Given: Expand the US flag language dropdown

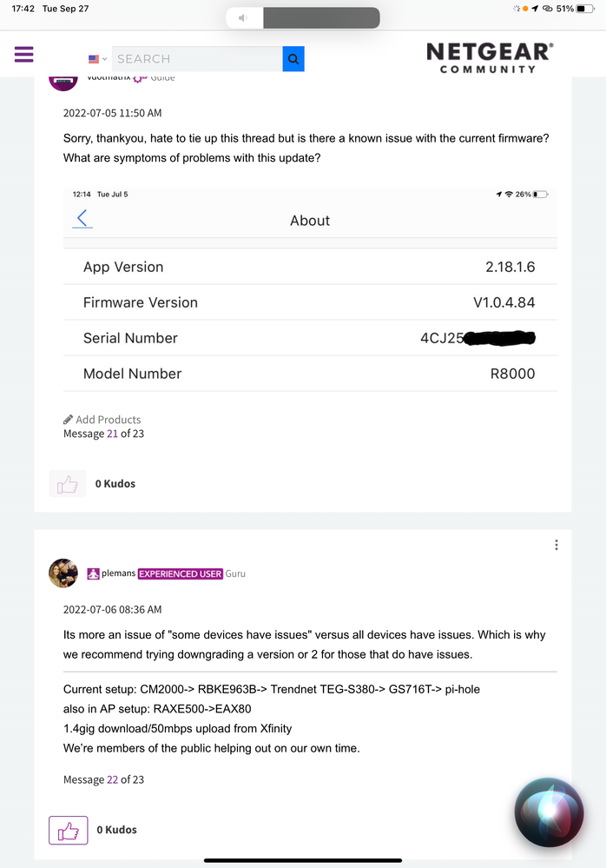Looking at the screenshot, I should click(x=97, y=59).
